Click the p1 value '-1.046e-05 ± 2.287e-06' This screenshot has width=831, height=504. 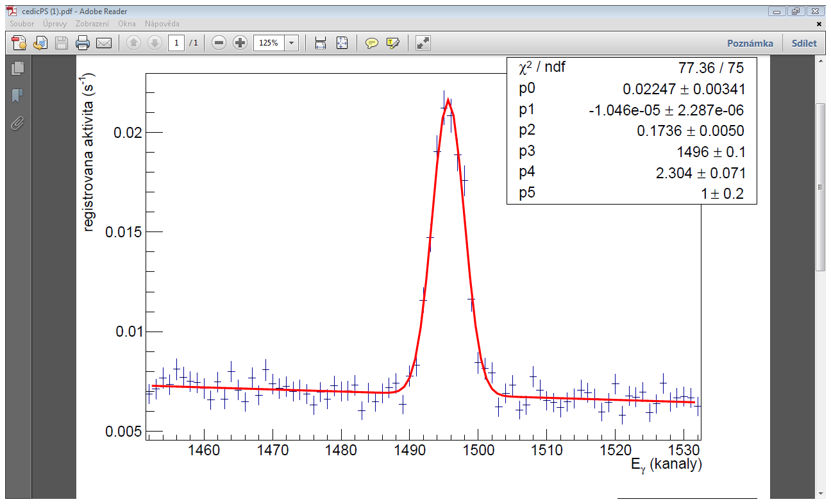[666, 110]
